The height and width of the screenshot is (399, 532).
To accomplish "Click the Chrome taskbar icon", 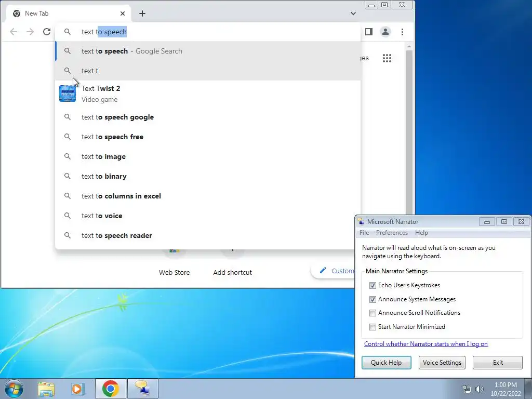I will 111,389.
